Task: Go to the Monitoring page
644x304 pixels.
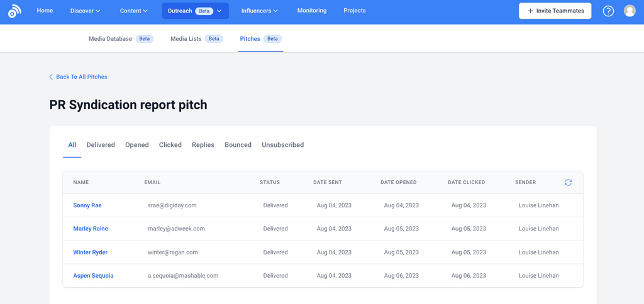Action: [311, 11]
